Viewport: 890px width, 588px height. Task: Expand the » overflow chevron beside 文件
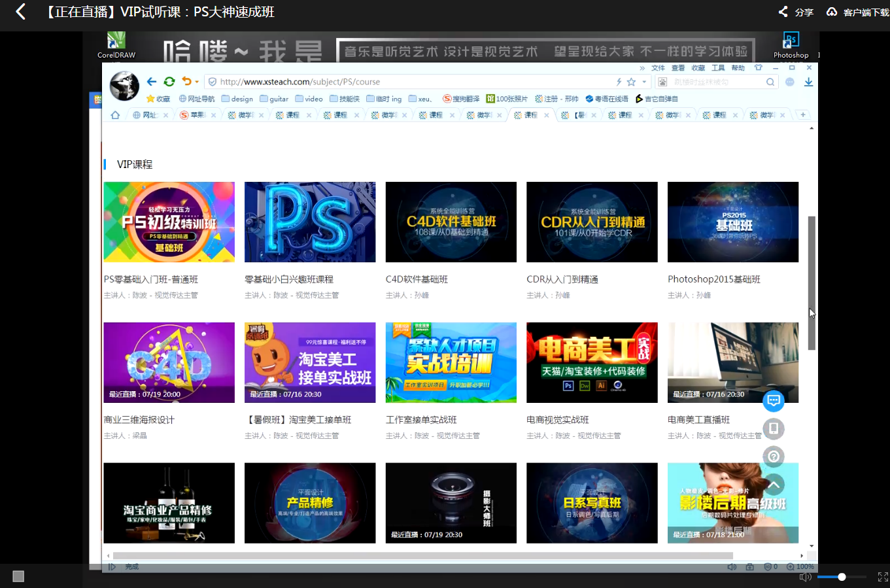642,68
